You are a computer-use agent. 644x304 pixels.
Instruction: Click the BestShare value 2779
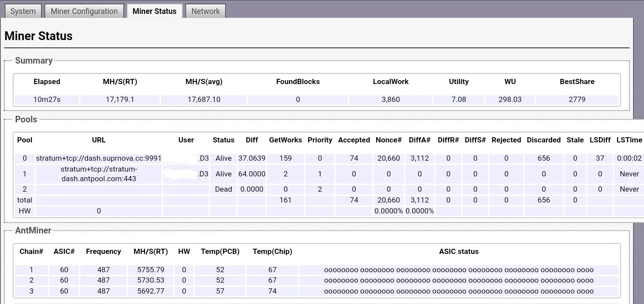577,100
